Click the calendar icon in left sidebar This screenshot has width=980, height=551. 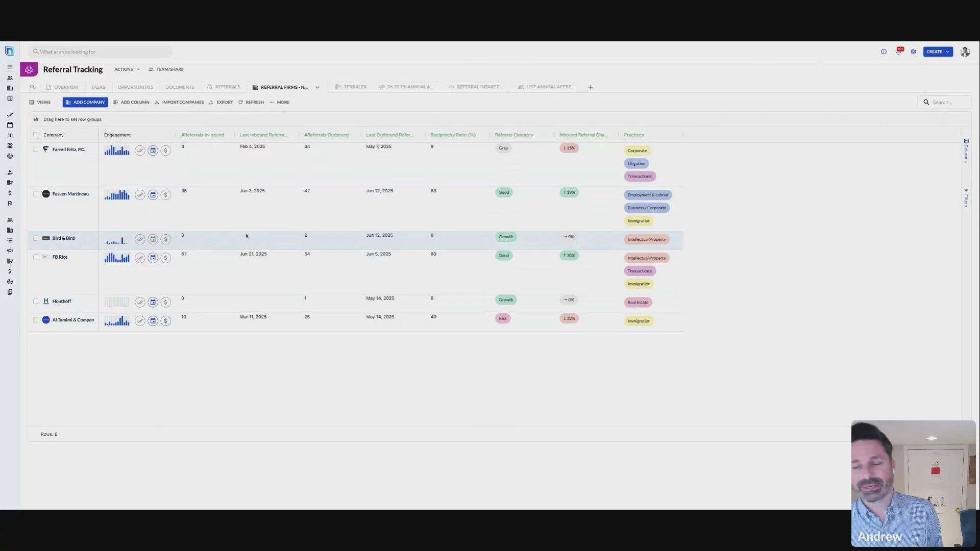tap(10, 125)
